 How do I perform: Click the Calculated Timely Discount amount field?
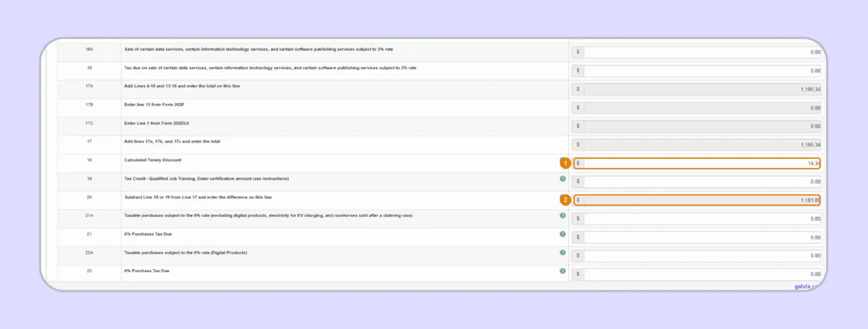(702, 163)
